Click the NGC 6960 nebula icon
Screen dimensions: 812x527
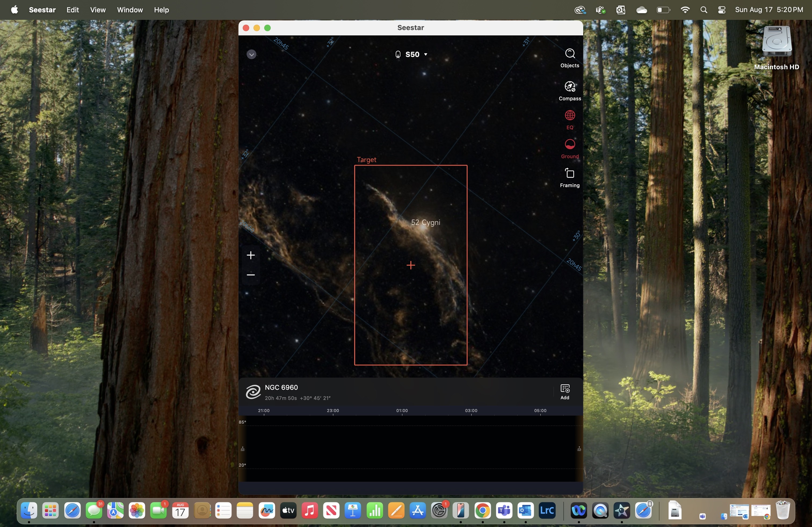(253, 392)
